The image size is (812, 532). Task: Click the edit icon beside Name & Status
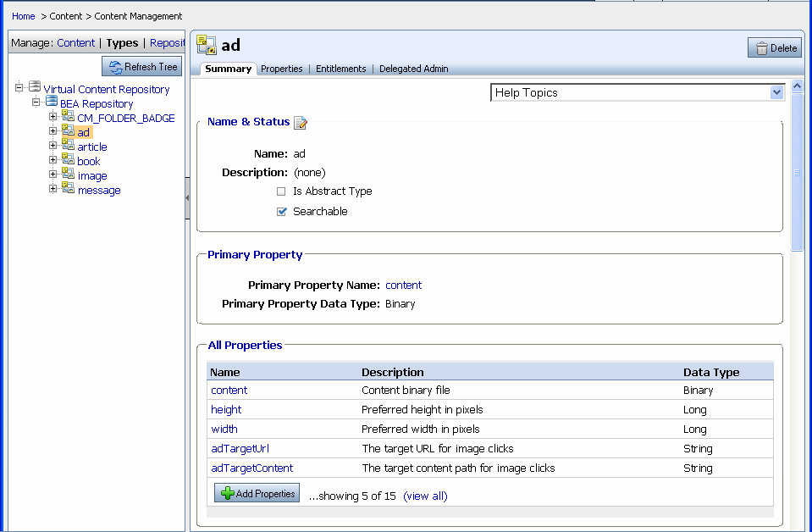coord(301,122)
